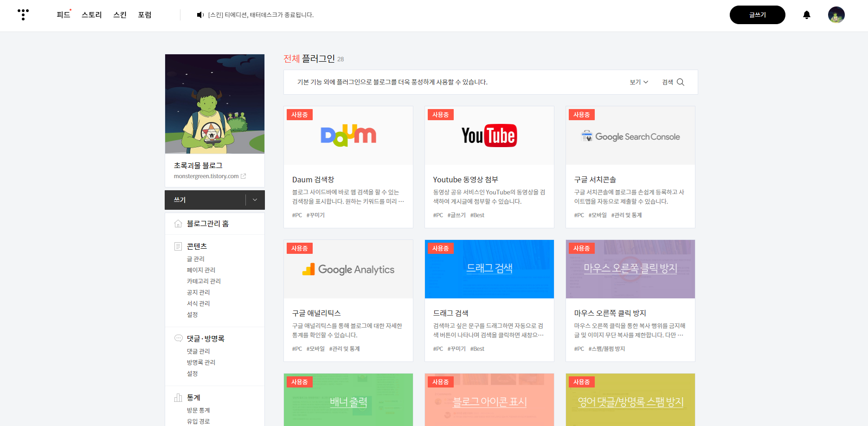Open the 콘텐츠 sidebar section
The width and height of the screenshot is (868, 426).
click(197, 246)
